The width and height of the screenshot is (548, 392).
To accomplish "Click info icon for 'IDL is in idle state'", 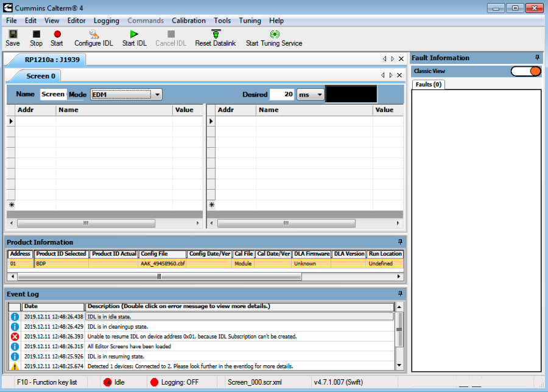I will click(x=15, y=317).
